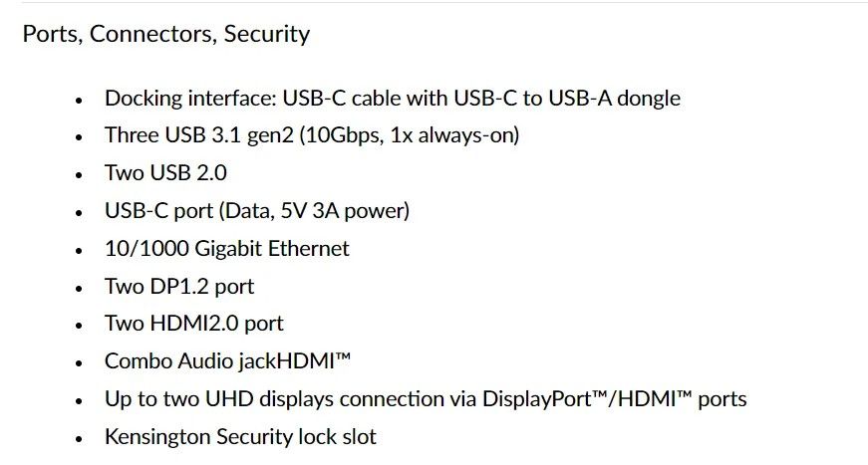Click the Combo Audio jackHDMI™ line
The height and width of the screenshot is (465, 868).
coord(227,361)
